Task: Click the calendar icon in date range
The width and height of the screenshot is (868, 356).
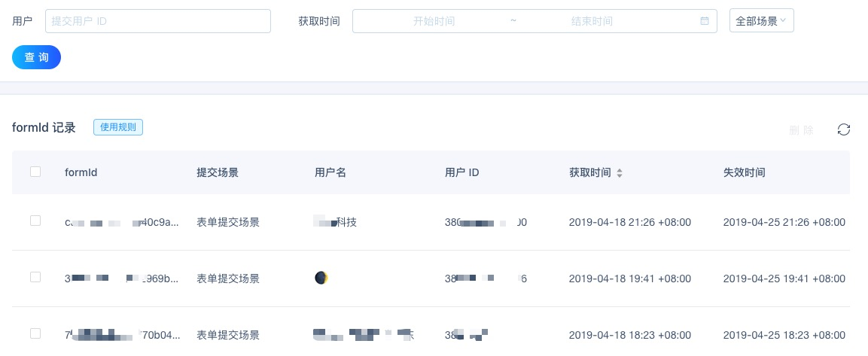Action: tap(705, 21)
